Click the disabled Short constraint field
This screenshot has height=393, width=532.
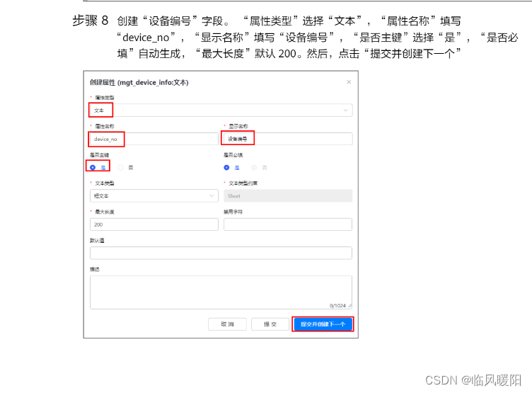click(x=288, y=196)
